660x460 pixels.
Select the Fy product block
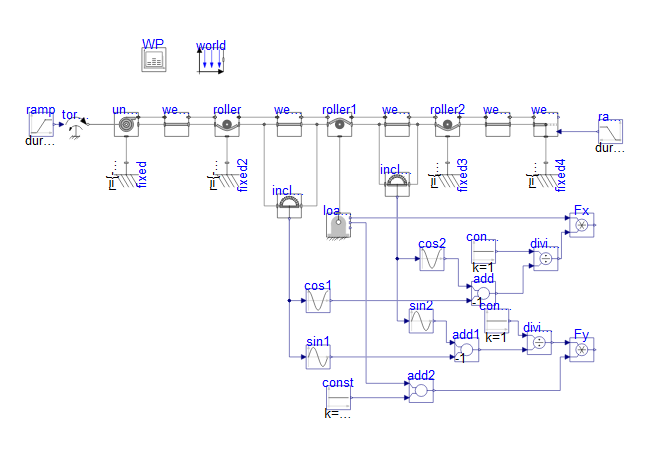(x=582, y=349)
